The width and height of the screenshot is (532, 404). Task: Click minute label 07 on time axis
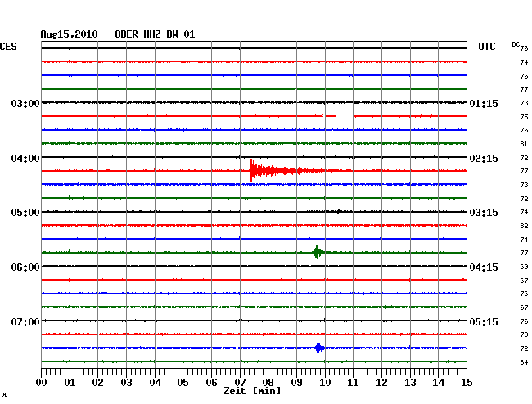240,382
